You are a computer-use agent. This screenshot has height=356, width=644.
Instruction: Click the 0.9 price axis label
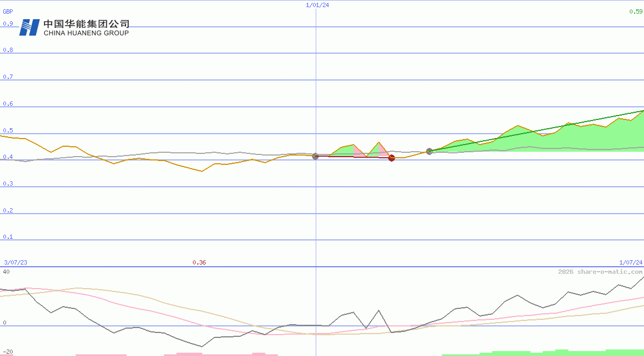click(x=8, y=24)
